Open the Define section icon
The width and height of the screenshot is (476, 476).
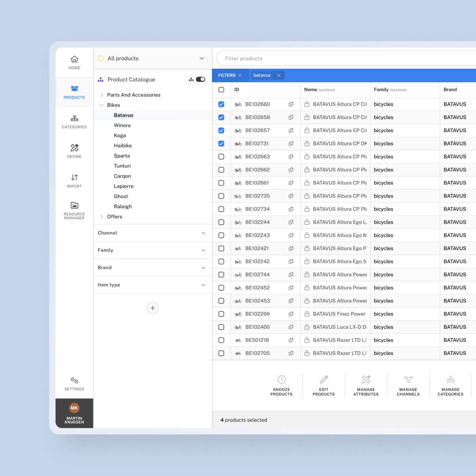click(x=74, y=148)
